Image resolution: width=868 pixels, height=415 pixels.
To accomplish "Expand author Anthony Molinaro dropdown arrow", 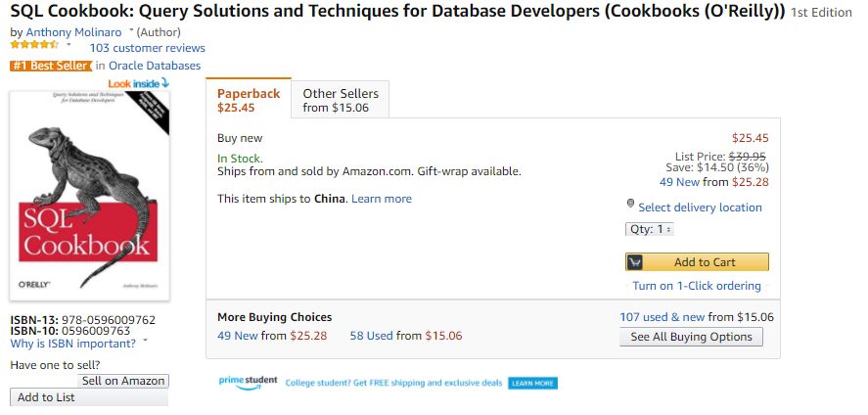I will 130,31.
